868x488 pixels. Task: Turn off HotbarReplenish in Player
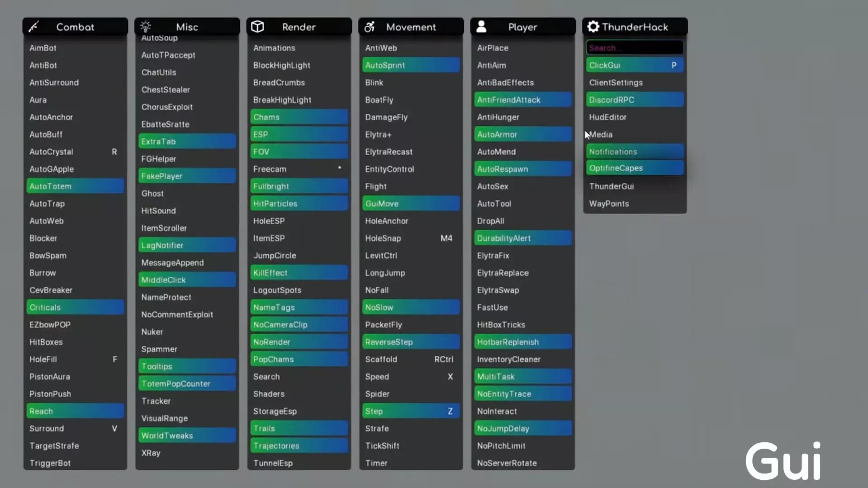pyautogui.click(x=523, y=342)
